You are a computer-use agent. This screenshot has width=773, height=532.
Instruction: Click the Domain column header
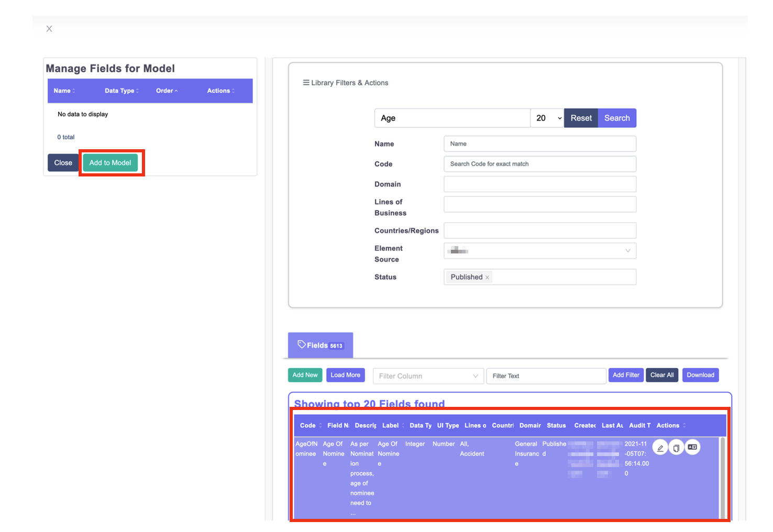point(530,426)
